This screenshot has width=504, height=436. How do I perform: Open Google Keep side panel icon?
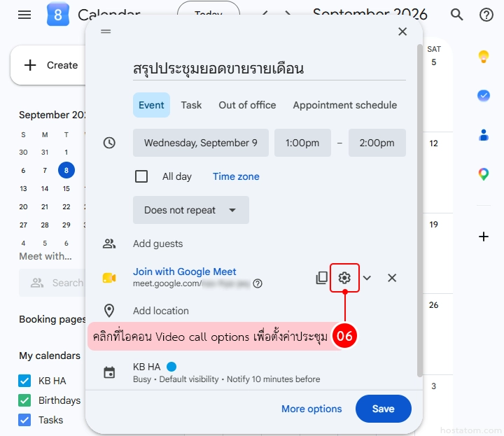[484, 57]
